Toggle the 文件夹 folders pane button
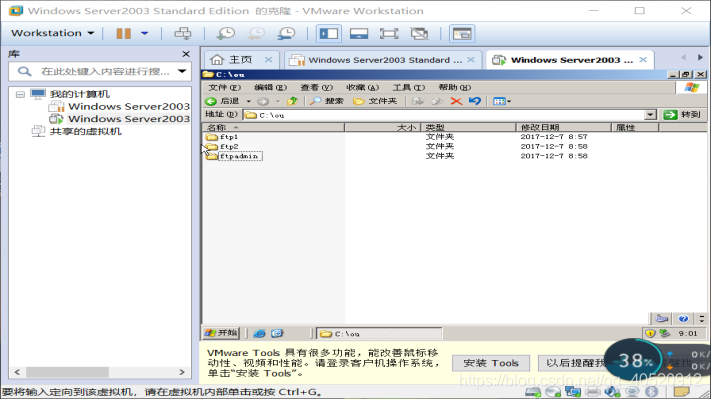This screenshot has width=712, height=399. [375, 101]
